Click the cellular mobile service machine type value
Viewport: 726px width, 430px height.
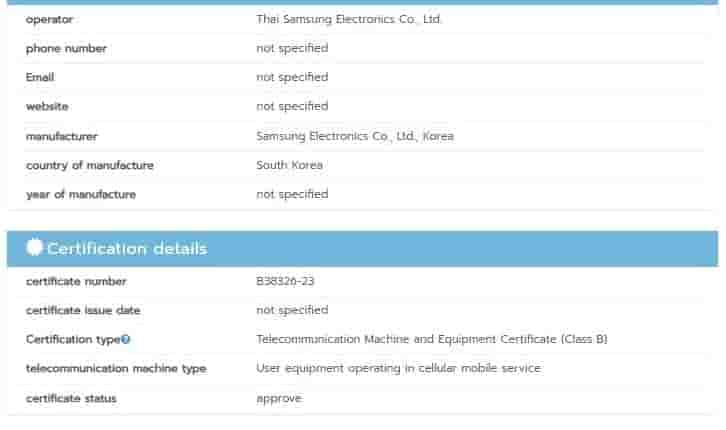398,369
